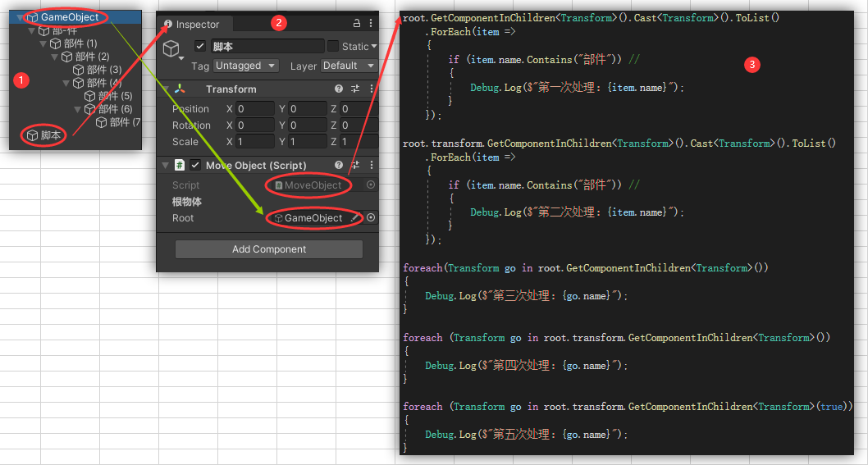Click the Add Component button
Screen dimensions: 868x465
click(269, 249)
